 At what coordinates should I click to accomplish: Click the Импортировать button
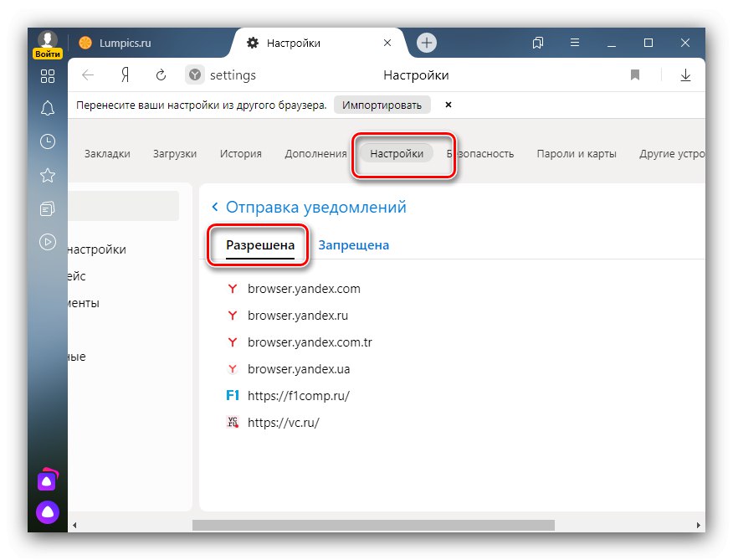382,105
